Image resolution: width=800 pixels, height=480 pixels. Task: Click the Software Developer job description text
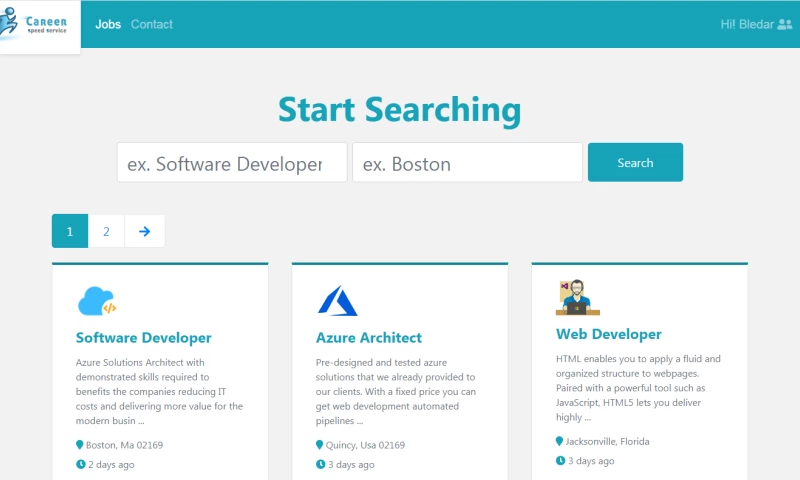pyautogui.click(x=159, y=391)
